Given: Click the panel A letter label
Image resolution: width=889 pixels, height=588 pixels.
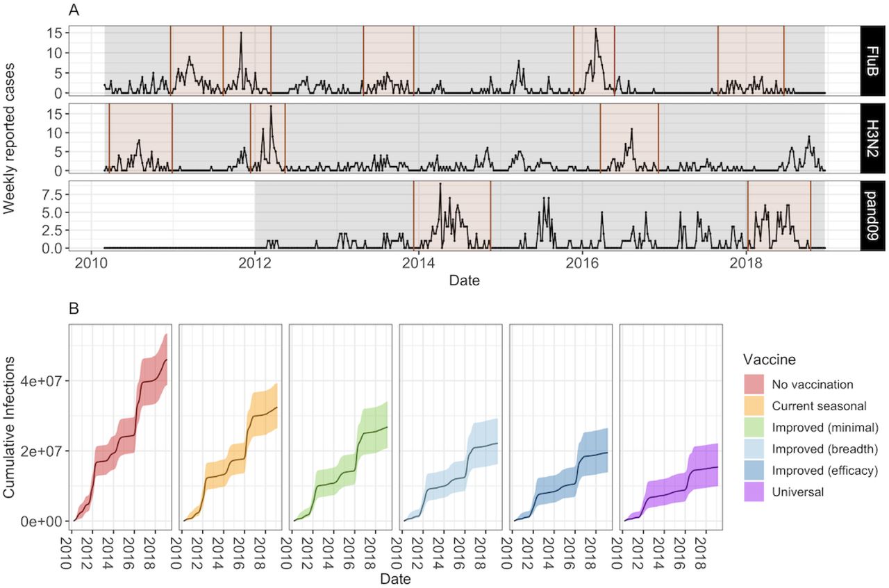Looking at the screenshot, I should pos(74,10).
